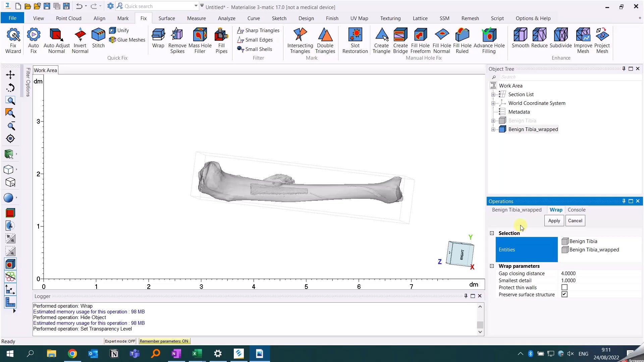This screenshot has height=362, width=644.
Task: Open the Console tab in Operations
Action: [576, 210]
